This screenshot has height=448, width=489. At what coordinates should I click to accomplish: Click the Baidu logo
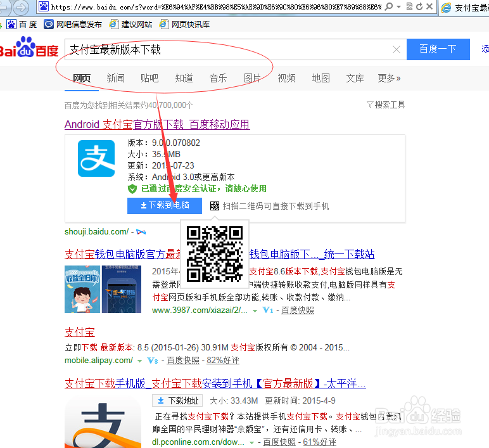pos(29,48)
